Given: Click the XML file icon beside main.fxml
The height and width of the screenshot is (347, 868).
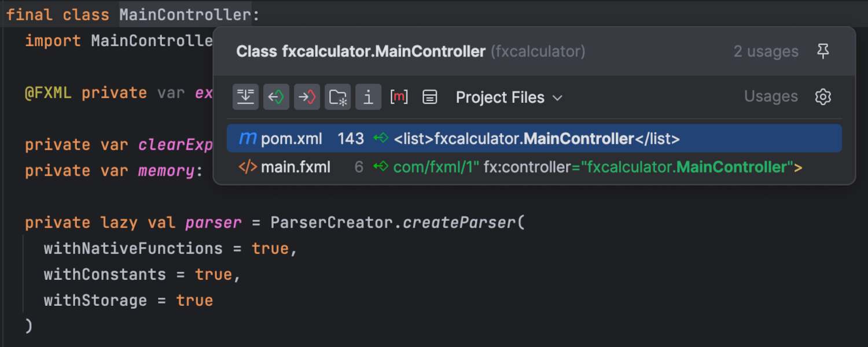Looking at the screenshot, I should (x=248, y=167).
